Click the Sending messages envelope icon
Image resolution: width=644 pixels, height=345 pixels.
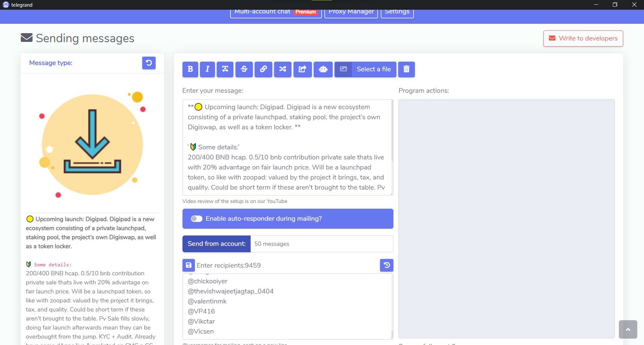(27, 38)
